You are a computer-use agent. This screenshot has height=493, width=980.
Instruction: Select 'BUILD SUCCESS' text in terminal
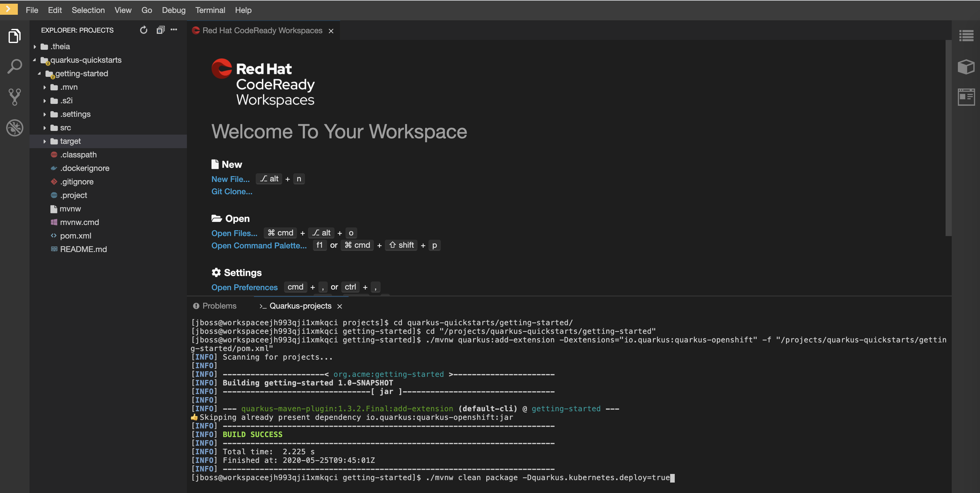pyautogui.click(x=253, y=434)
